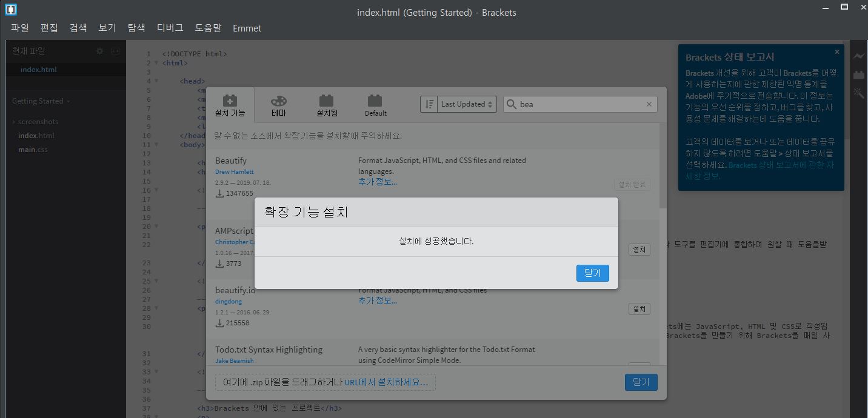Open the 도움말 menu
The height and width of the screenshot is (418, 868).
(209, 28)
